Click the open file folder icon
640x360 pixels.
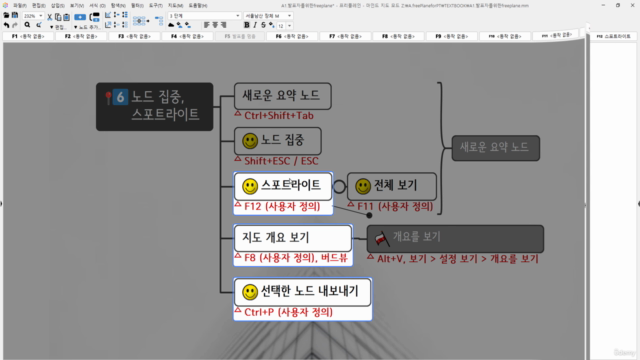coord(6,16)
